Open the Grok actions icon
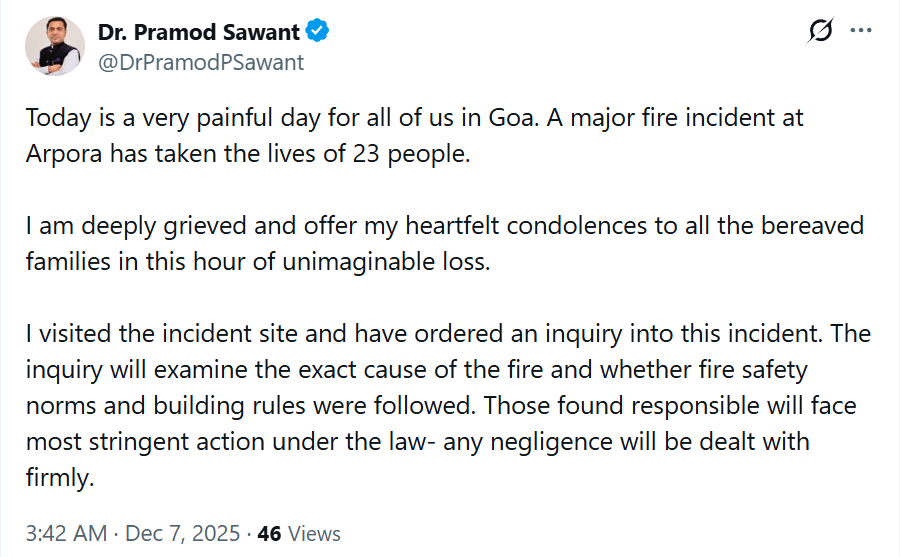This screenshot has height=557, width=900. [x=820, y=31]
